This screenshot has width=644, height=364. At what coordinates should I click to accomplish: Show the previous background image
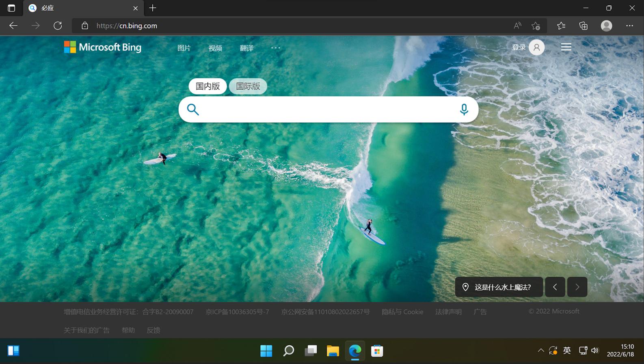click(555, 287)
